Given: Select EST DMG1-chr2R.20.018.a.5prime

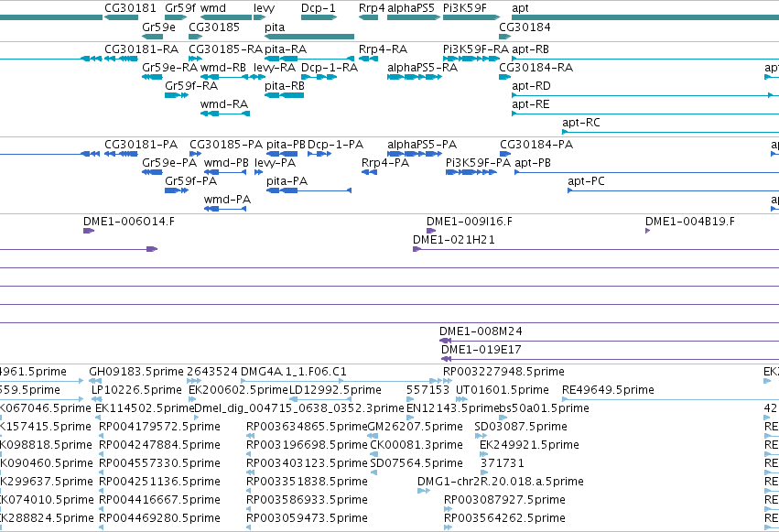Looking at the screenshot, I should 501,482.
